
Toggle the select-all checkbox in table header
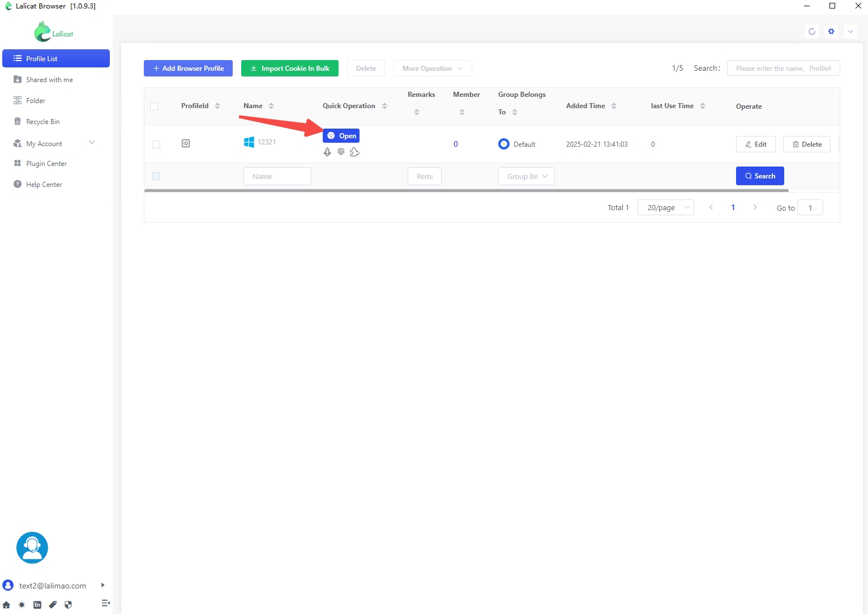click(x=154, y=106)
